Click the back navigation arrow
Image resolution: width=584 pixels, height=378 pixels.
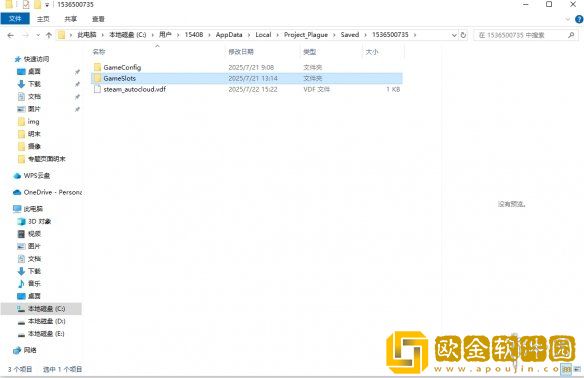click(10, 35)
